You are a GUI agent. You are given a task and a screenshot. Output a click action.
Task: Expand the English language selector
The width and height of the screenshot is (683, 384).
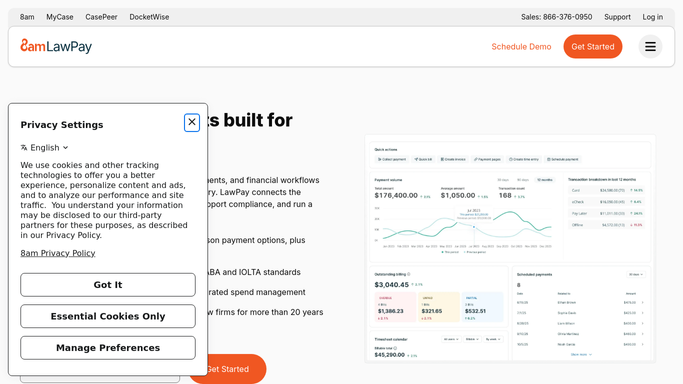44,148
